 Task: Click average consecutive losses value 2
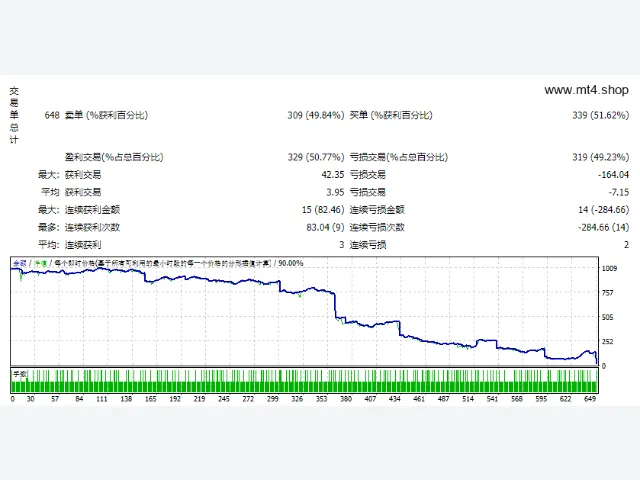(626, 245)
